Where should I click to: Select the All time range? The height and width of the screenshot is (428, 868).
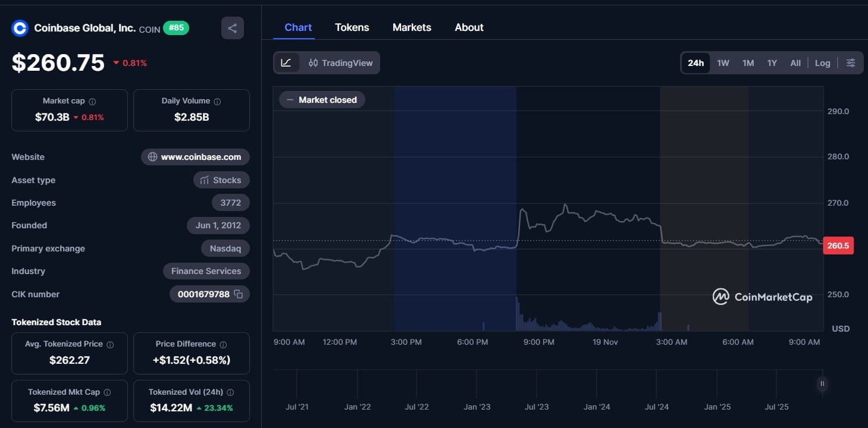(x=795, y=62)
